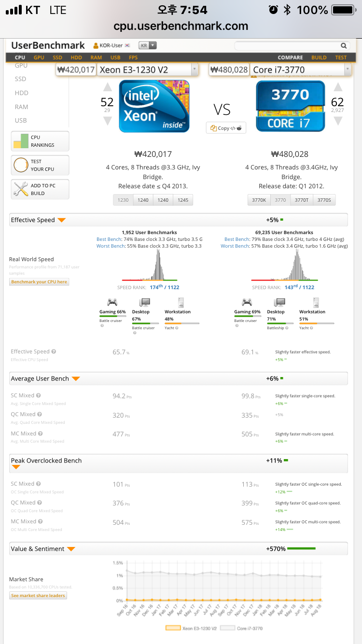Tap Core i7 Desktop 71% monitor icon

click(x=279, y=302)
